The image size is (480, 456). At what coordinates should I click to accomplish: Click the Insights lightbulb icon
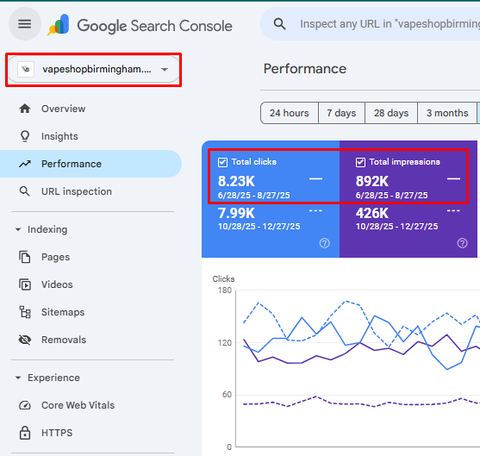point(25,136)
